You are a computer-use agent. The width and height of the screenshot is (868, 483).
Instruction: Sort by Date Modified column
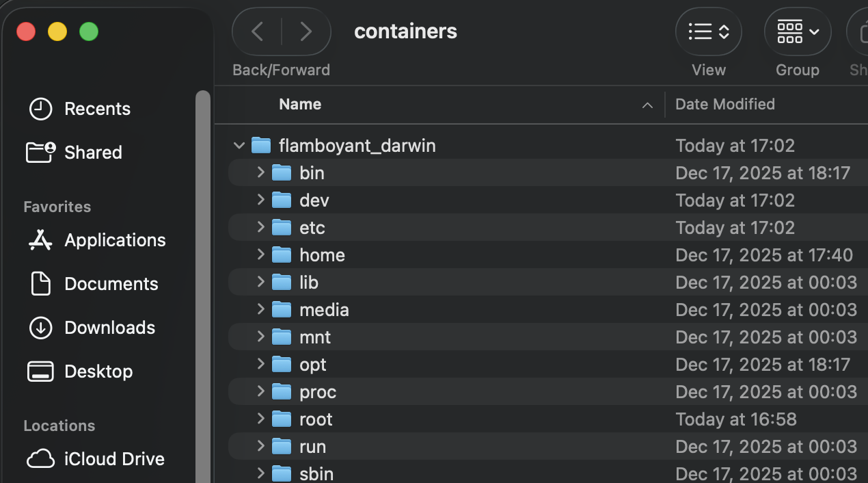point(725,105)
